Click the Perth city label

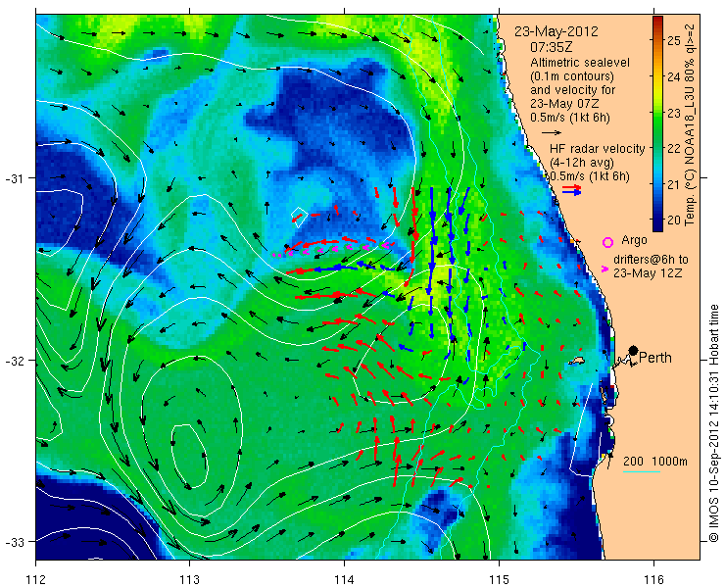pyautogui.click(x=654, y=358)
